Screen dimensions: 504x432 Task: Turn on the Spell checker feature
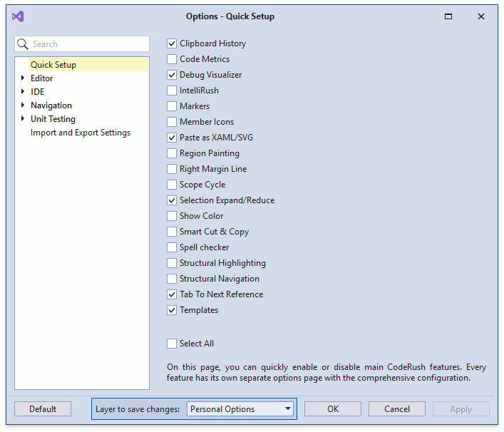[x=172, y=247]
